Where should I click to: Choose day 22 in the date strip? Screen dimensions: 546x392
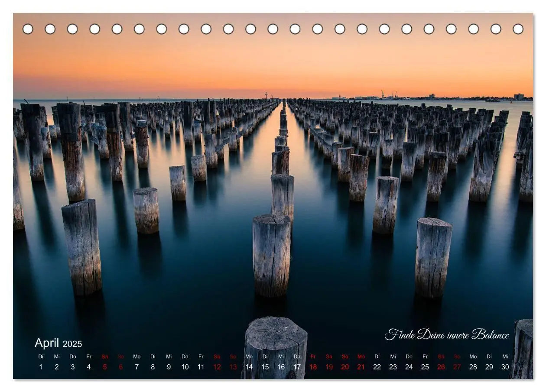tap(377, 367)
